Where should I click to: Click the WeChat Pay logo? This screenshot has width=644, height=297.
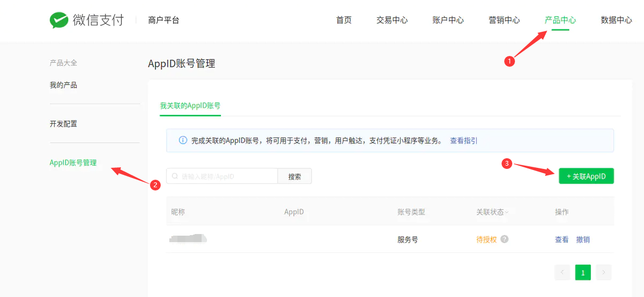86,20
